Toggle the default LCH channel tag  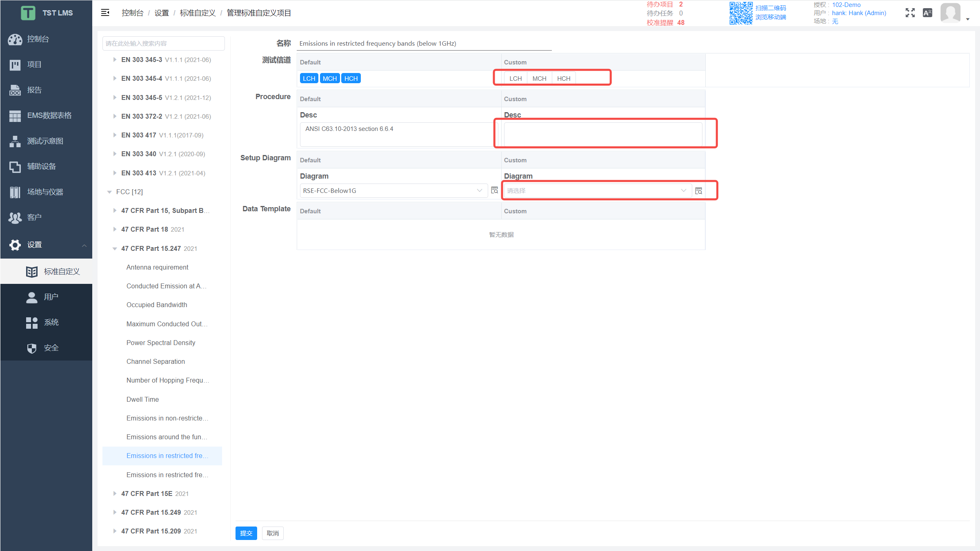pyautogui.click(x=309, y=78)
